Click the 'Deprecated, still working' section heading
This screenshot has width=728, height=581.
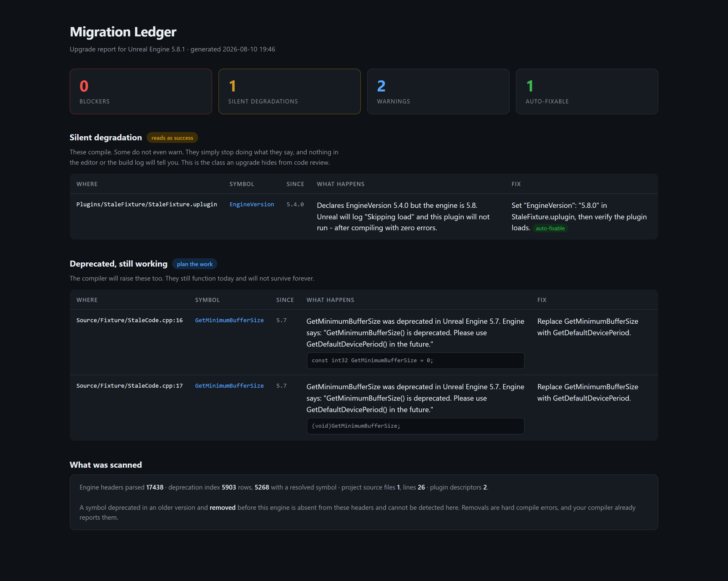pyautogui.click(x=118, y=264)
